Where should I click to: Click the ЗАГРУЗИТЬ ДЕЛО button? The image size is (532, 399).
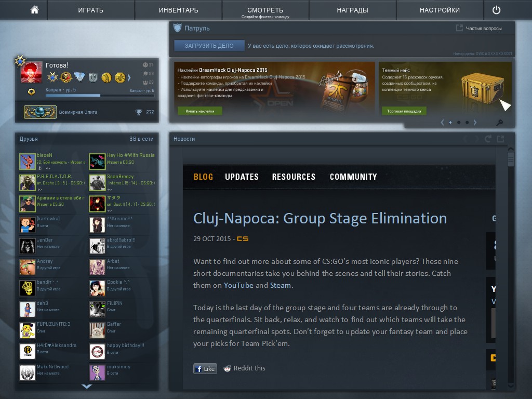[209, 46]
